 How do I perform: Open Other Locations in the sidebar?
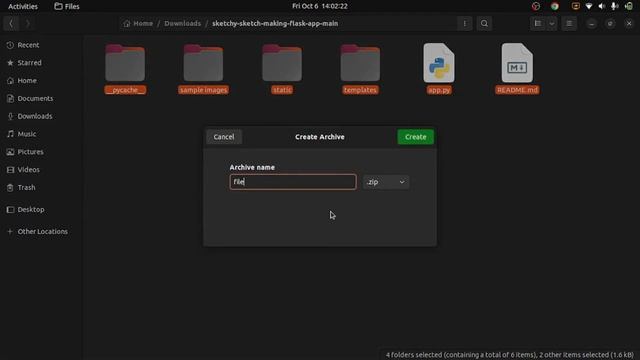[x=41, y=231]
